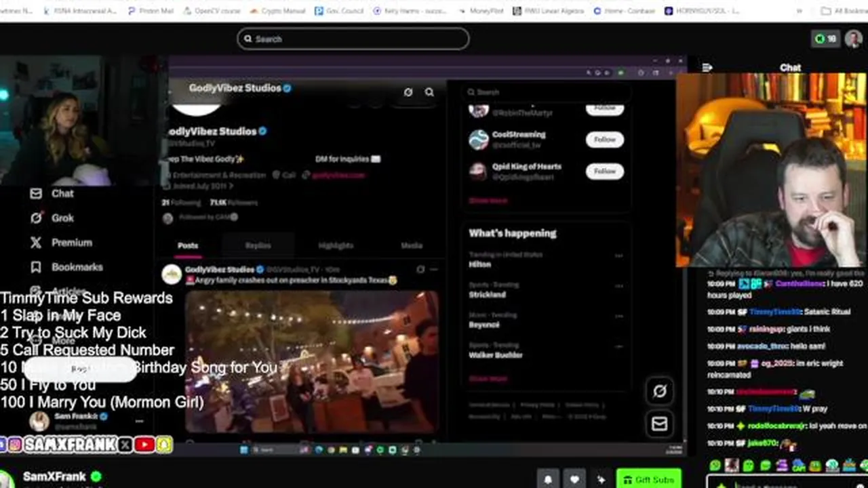Open the SamXFrank channel name

coord(54,476)
